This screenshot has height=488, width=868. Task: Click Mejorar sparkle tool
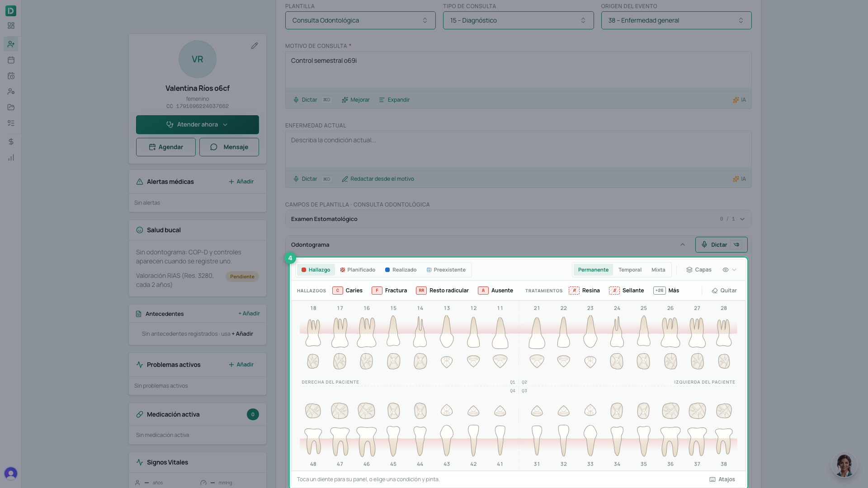356,100
